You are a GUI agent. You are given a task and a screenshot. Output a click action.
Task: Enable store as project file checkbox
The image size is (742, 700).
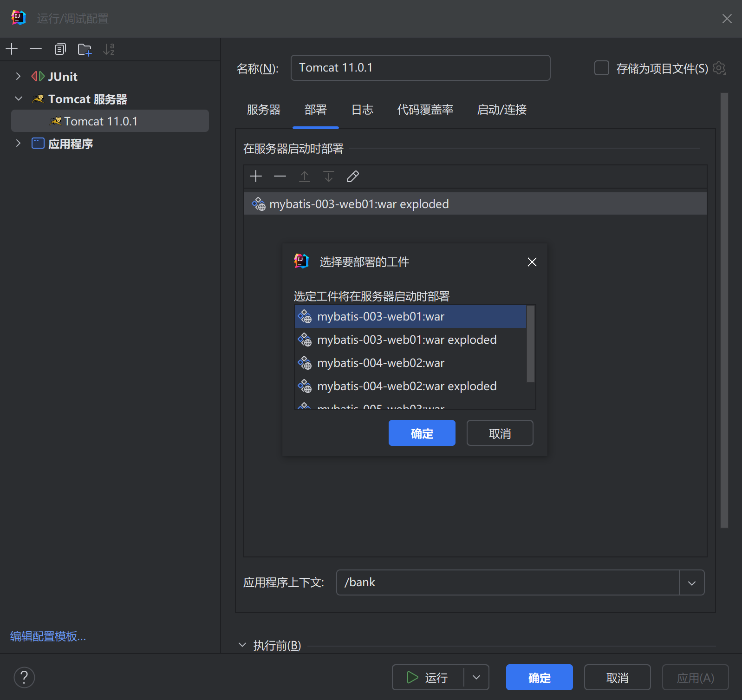[x=602, y=68]
